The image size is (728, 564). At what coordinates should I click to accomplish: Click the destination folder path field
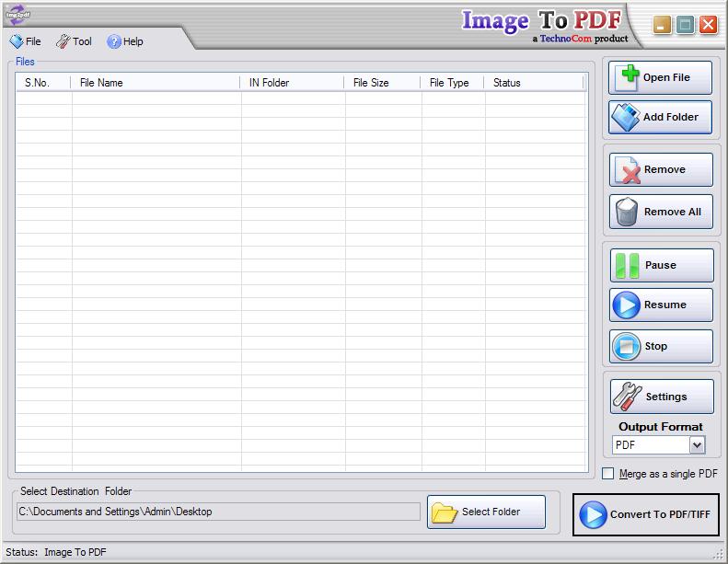pos(218,512)
